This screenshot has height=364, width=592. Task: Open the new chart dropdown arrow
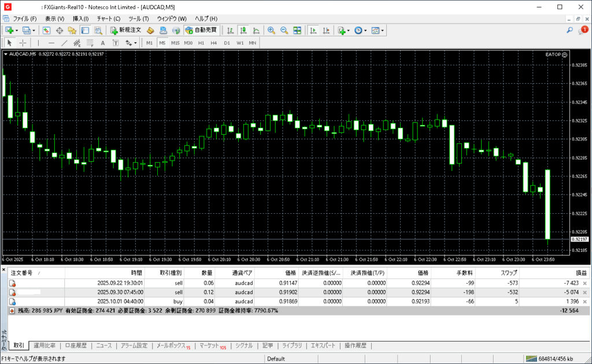[17, 30]
